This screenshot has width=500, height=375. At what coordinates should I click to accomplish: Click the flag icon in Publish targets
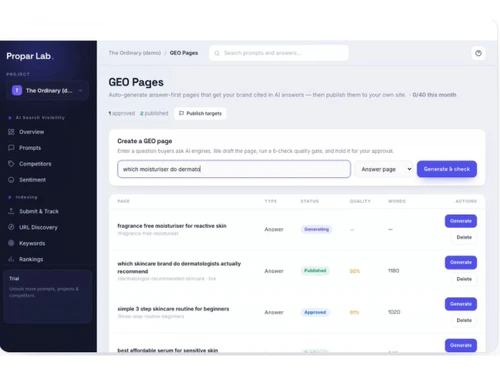click(181, 113)
